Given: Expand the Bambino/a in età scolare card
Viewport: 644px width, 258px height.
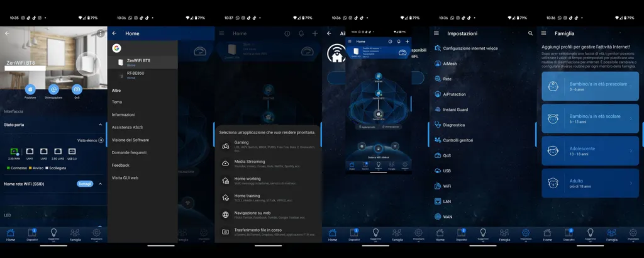Looking at the screenshot, I should click(x=590, y=119).
